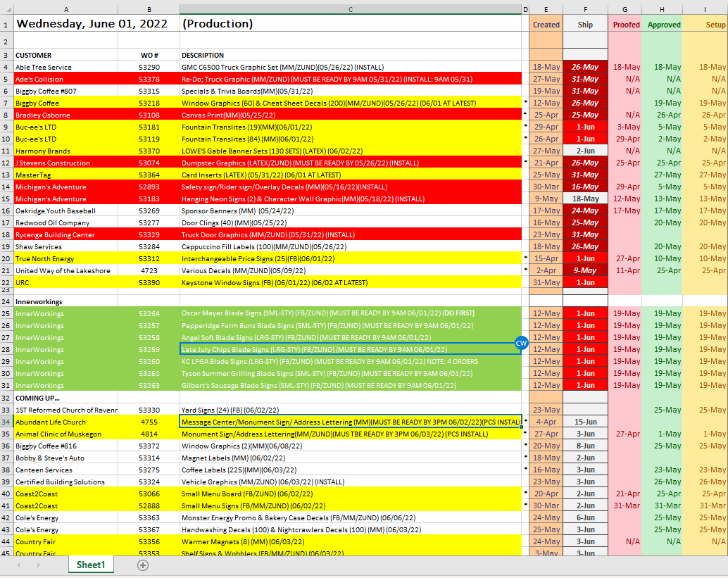Select URC customer cell
This screenshot has height=578, width=728.
pyautogui.click(x=66, y=282)
